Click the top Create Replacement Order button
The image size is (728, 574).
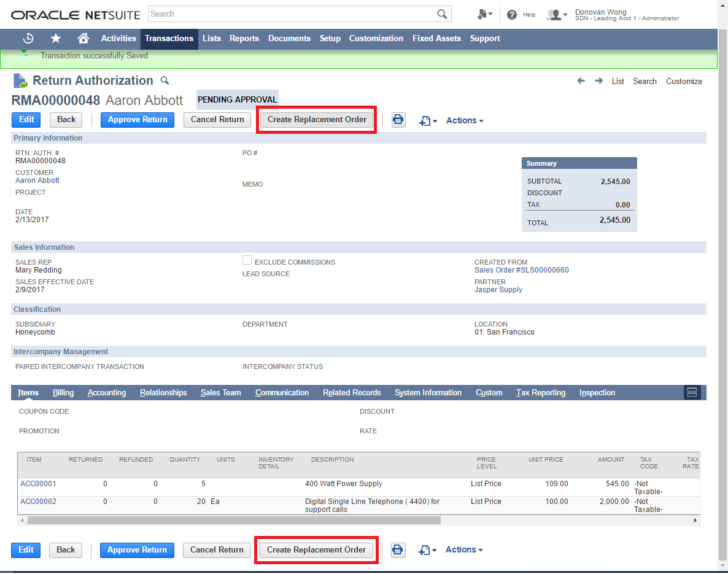click(x=317, y=120)
